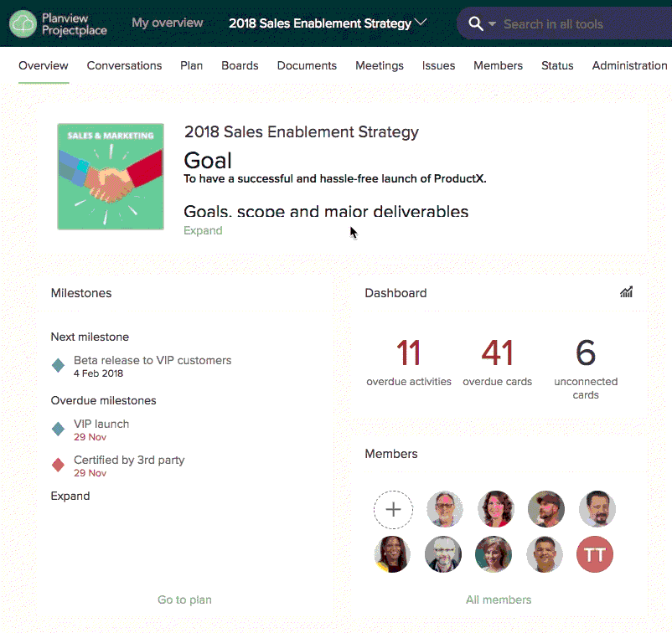Open the All members link
The width and height of the screenshot is (672, 633).
click(498, 600)
